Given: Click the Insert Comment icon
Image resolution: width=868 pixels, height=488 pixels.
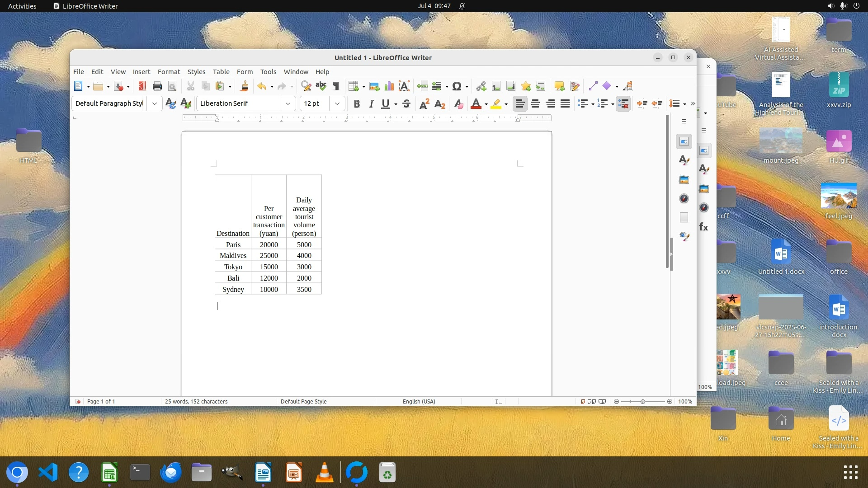Looking at the screenshot, I should point(559,86).
